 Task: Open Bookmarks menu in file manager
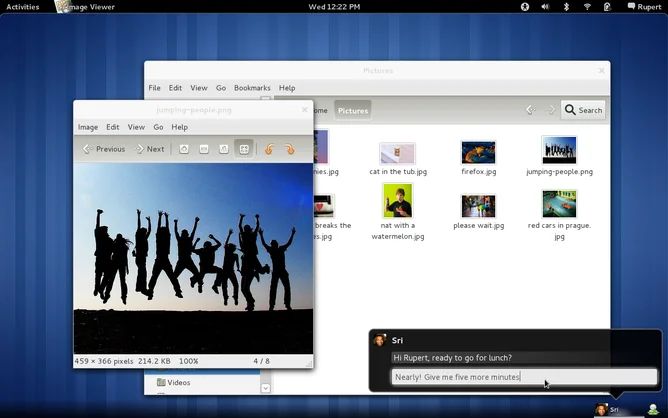click(251, 88)
